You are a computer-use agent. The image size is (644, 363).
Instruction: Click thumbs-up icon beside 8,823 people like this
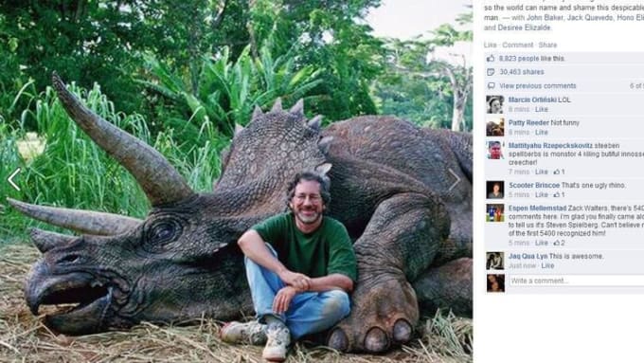tap(491, 59)
